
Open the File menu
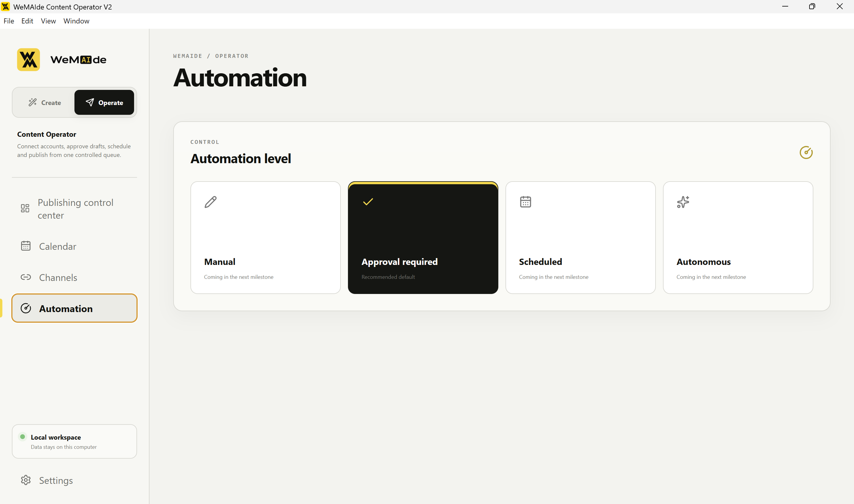(x=9, y=21)
